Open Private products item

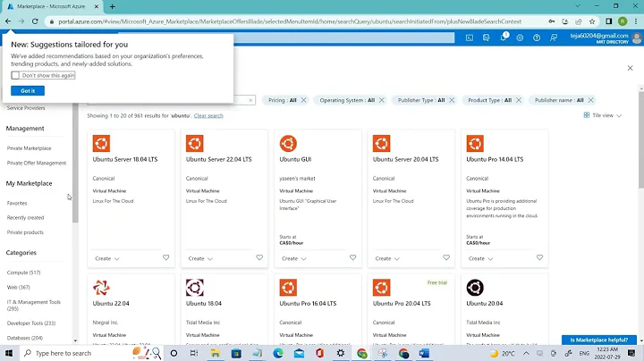tap(25, 232)
